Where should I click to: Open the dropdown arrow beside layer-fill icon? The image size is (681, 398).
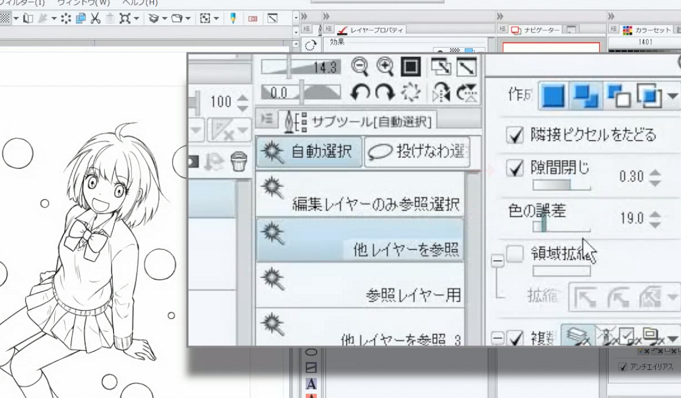(x=165, y=18)
